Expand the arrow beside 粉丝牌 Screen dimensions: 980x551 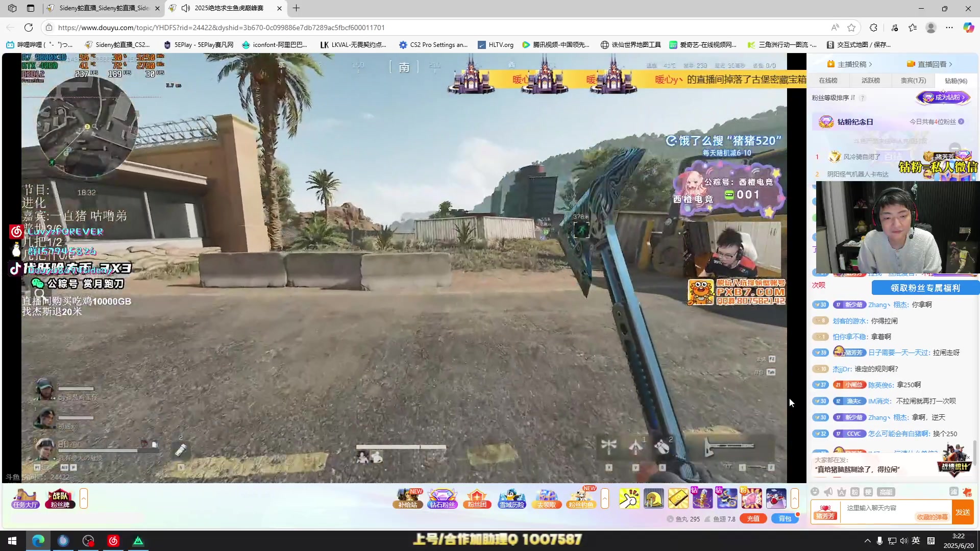[x=84, y=498]
